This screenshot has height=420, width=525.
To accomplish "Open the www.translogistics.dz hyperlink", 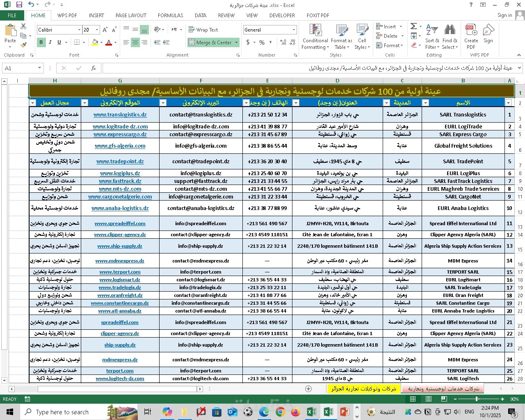I will click(x=120, y=115).
